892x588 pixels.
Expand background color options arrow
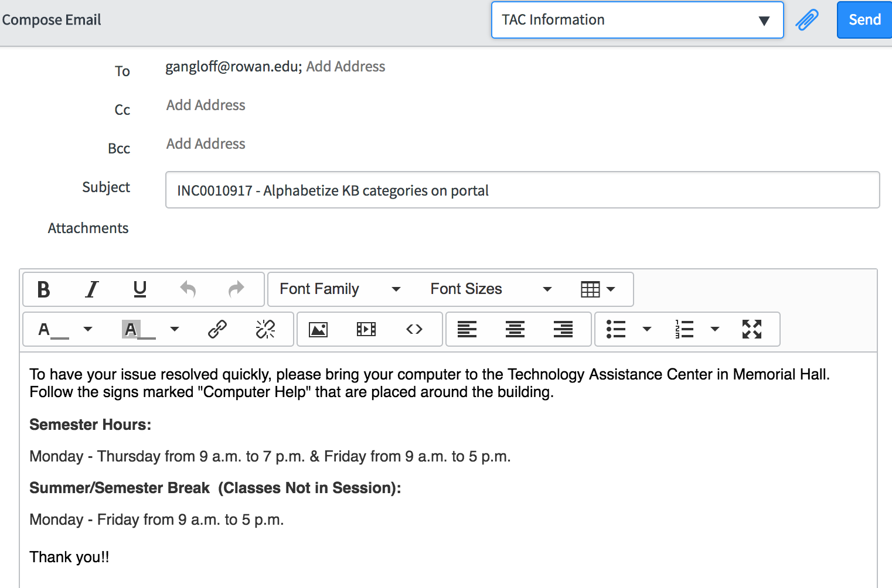pyautogui.click(x=175, y=330)
